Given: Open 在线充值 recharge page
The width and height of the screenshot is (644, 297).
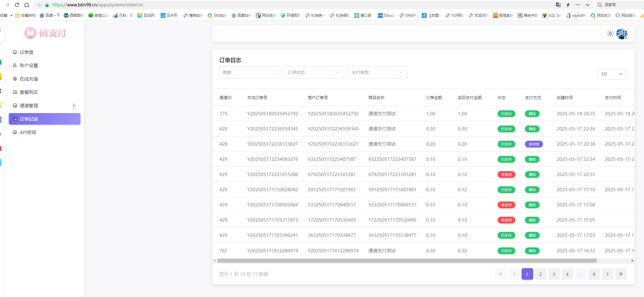Looking at the screenshot, I should (x=29, y=79).
